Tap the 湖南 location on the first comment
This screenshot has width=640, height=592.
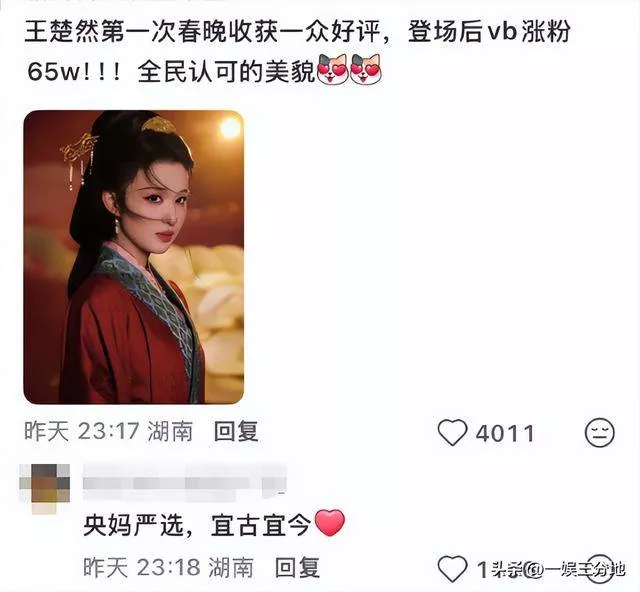coord(170,432)
